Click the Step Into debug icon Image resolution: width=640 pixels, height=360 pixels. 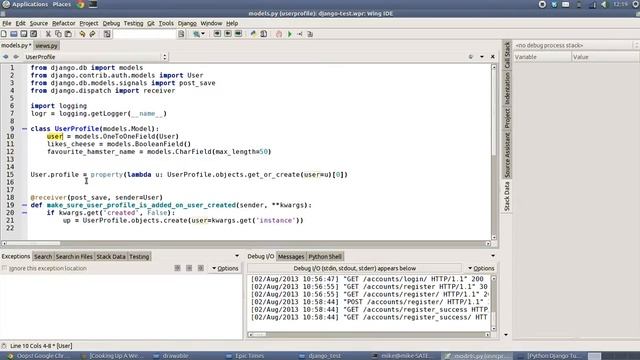300,34
